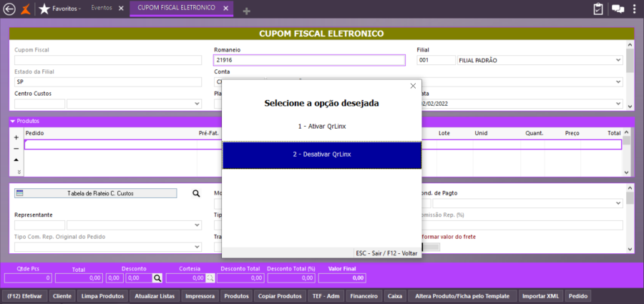Click the header panel vertical scrollbar

point(630,75)
